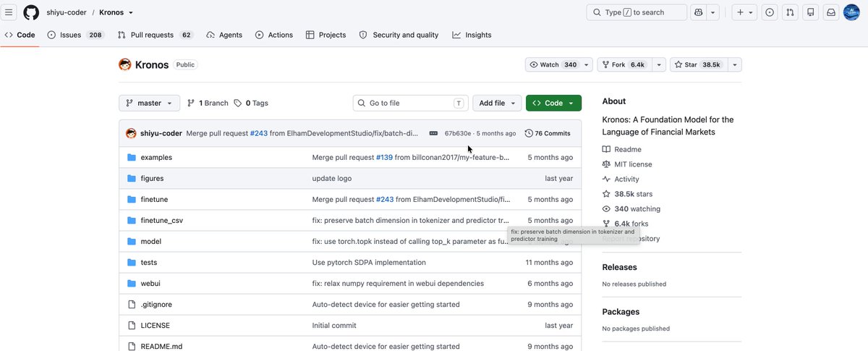Open the user profile avatar menu
This screenshot has height=351, width=868.
tap(851, 12)
